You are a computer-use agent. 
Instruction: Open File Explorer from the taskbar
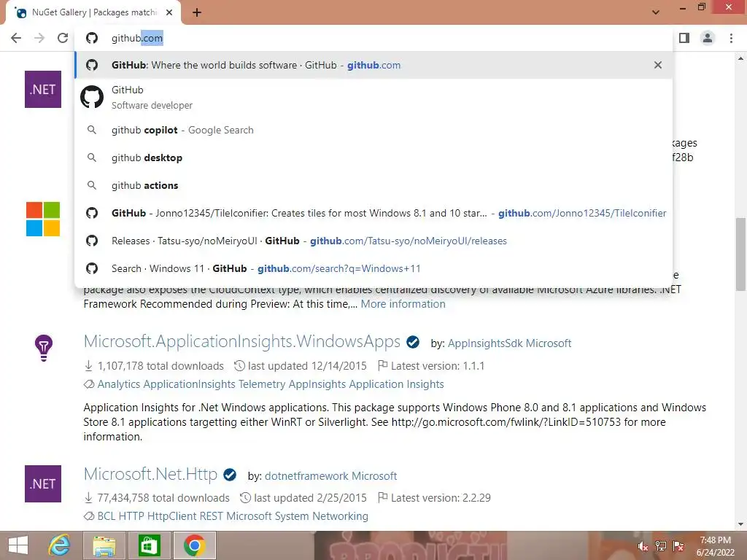coord(104,545)
